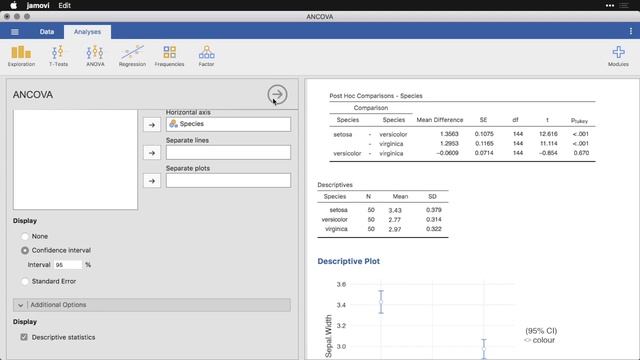Image resolution: width=640 pixels, height=360 pixels.
Task: Click the Mean Difference column header
Action: (440, 120)
